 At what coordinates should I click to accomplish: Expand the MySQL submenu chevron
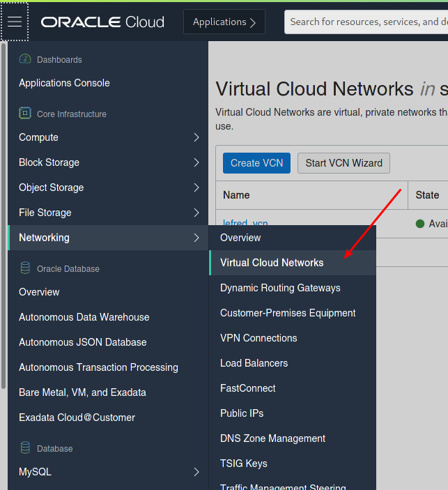pyautogui.click(x=196, y=472)
